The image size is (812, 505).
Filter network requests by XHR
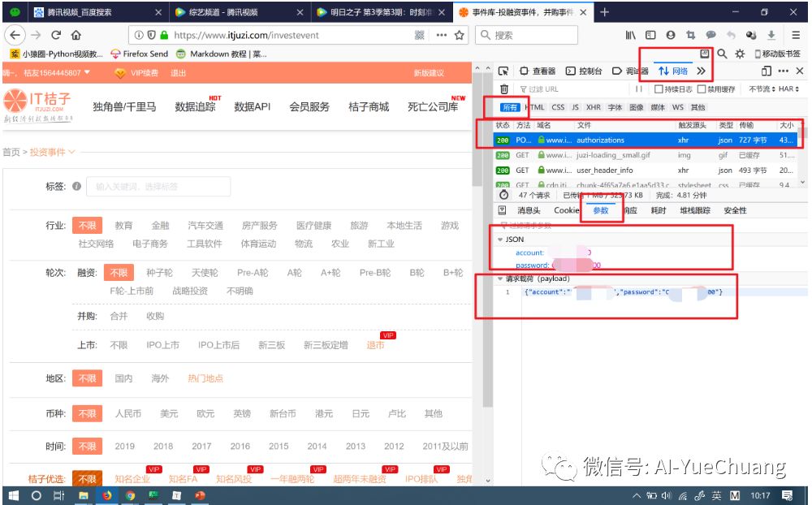(x=594, y=107)
